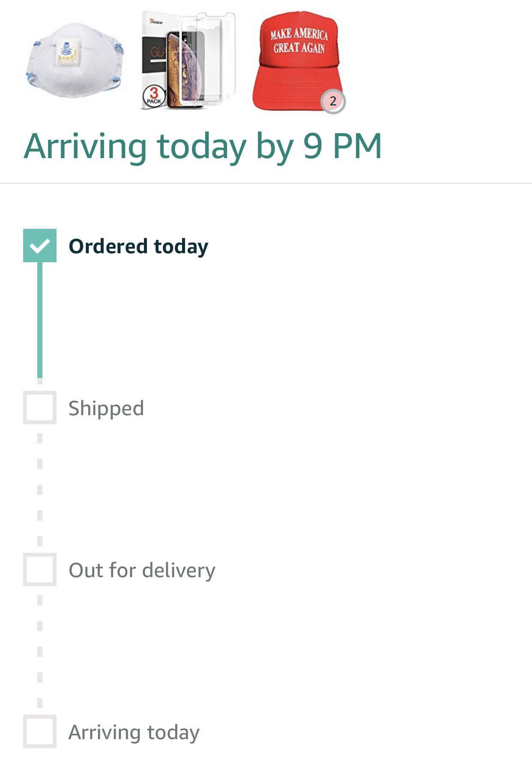Select the Shipped status label
532x776 pixels.
pyautogui.click(x=106, y=409)
